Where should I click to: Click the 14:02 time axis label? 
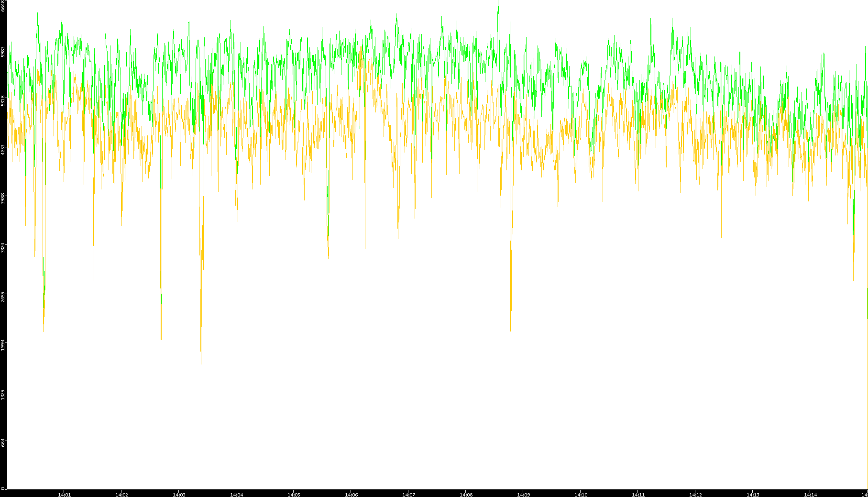point(121,495)
